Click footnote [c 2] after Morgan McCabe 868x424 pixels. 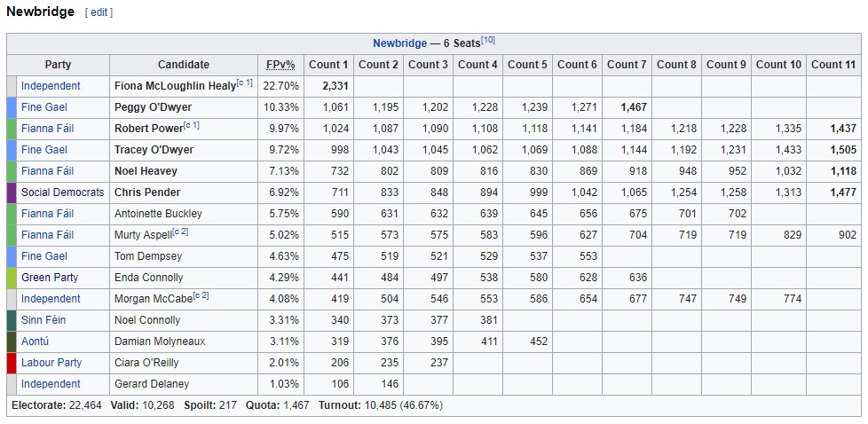pos(201,295)
